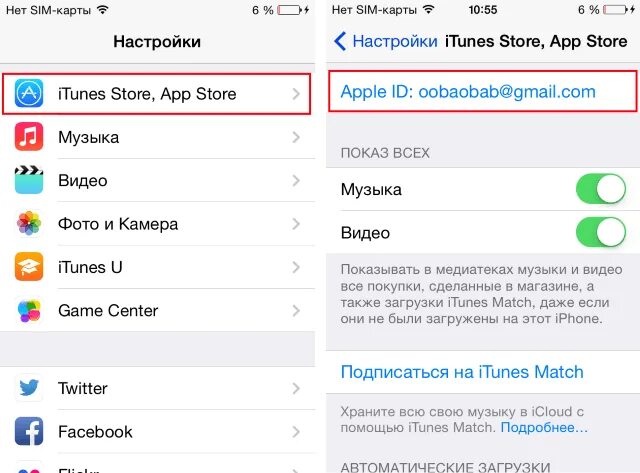Open iTunes Store, App Store row chevron

296,94
